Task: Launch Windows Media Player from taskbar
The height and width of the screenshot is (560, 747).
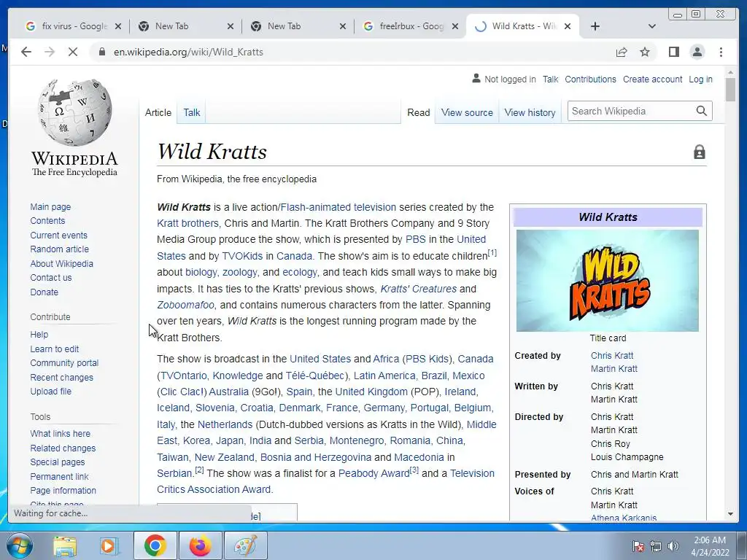Action: 108,545
